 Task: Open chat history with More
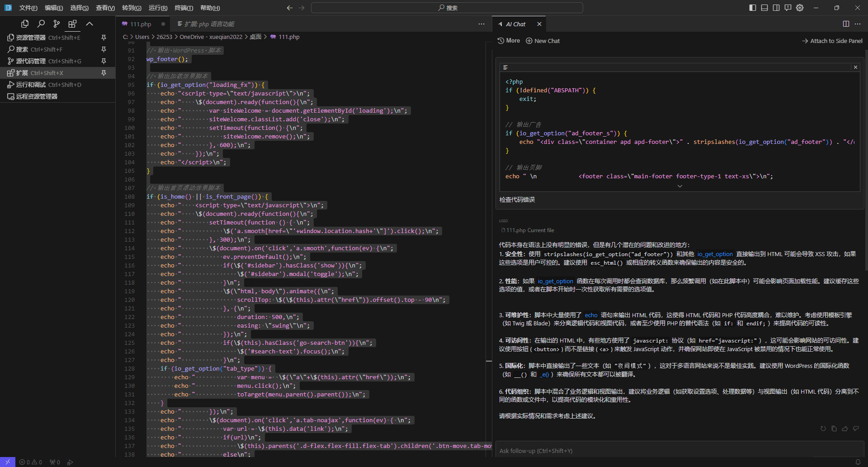coord(509,41)
